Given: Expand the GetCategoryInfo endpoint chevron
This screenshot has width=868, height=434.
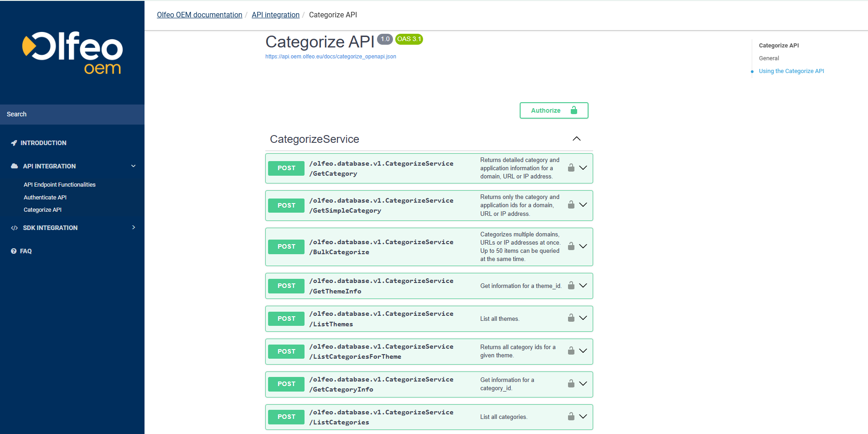Looking at the screenshot, I should 583,384.
